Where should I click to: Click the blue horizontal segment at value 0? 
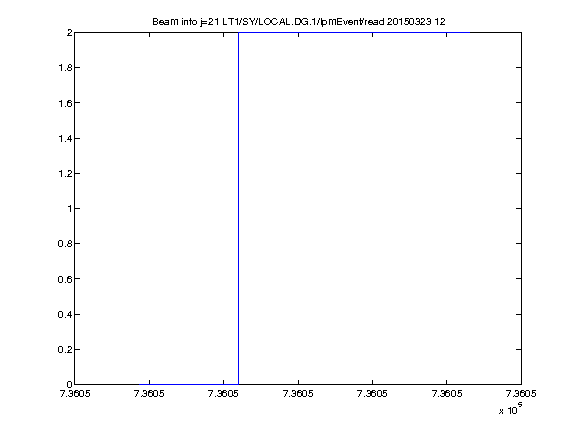(x=189, y=385)
